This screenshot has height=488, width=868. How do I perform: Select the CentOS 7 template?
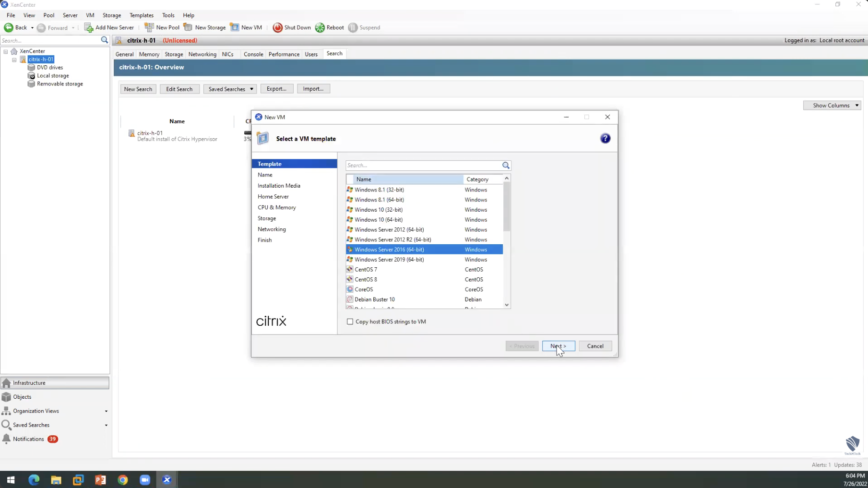[424, 270]
